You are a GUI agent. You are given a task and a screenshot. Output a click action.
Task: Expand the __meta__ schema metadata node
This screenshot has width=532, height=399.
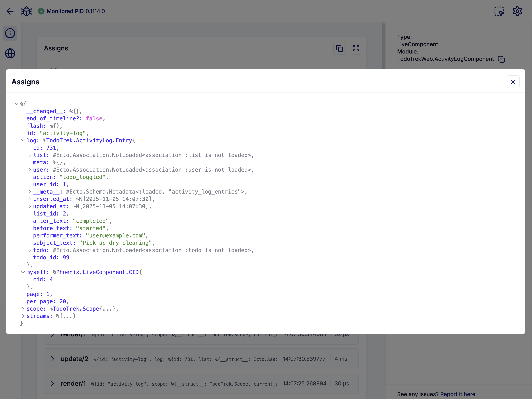[30, 192]
